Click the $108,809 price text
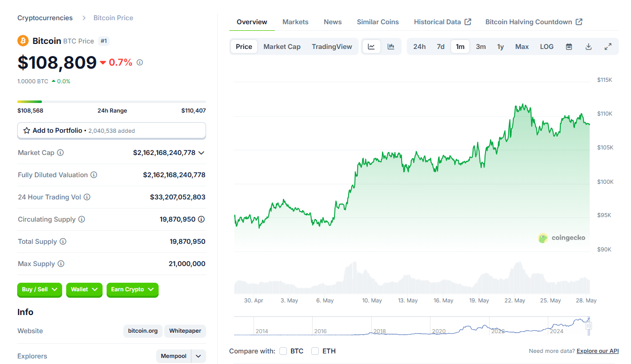Image resolution: width=631 pixels, height=364 pixels. click(57, 62)
